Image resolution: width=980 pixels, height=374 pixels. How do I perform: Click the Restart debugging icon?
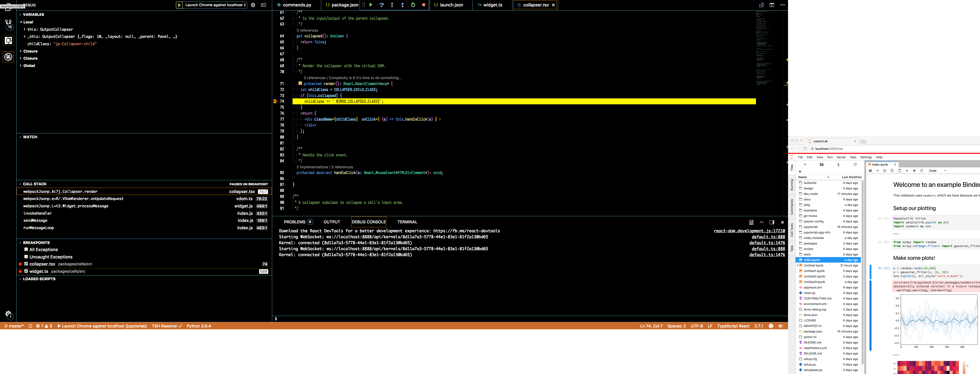pos(413,5)
